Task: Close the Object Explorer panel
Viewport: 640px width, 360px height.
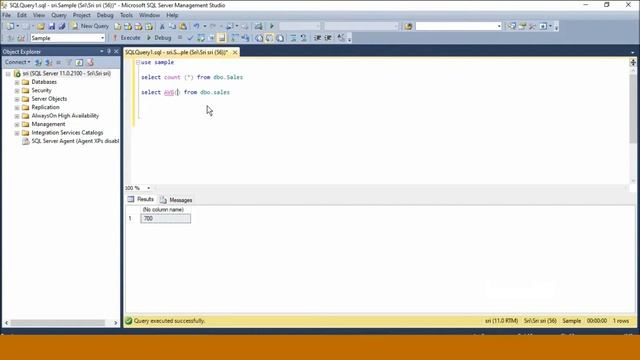Action: pyautogui.click(x=116, y=51)
